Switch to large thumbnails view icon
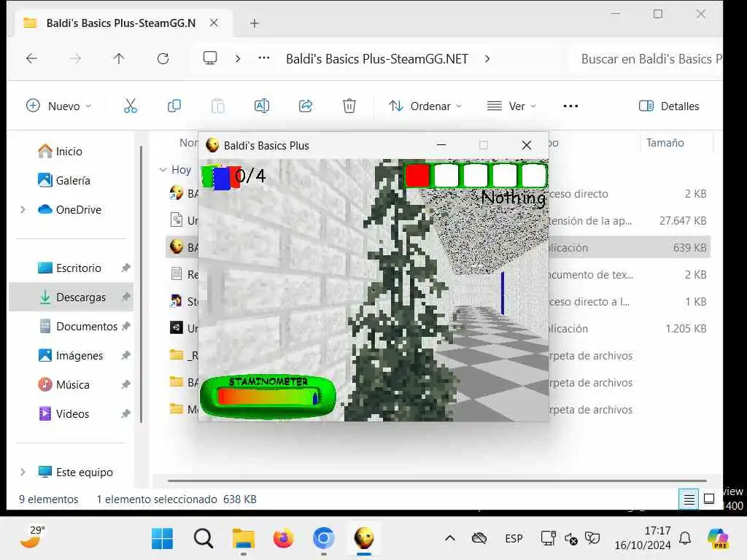The height and width of the screenshot is (560, 747). tap(709, 499)
